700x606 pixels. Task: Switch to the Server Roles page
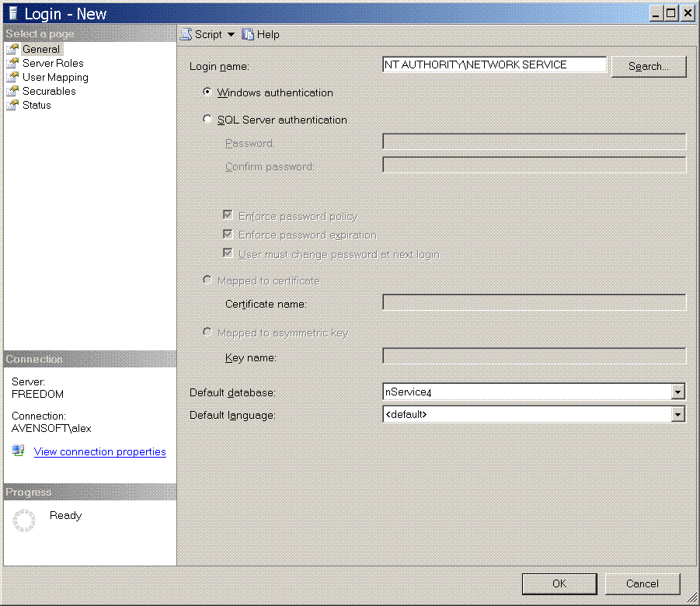click(x=53, y=63)
